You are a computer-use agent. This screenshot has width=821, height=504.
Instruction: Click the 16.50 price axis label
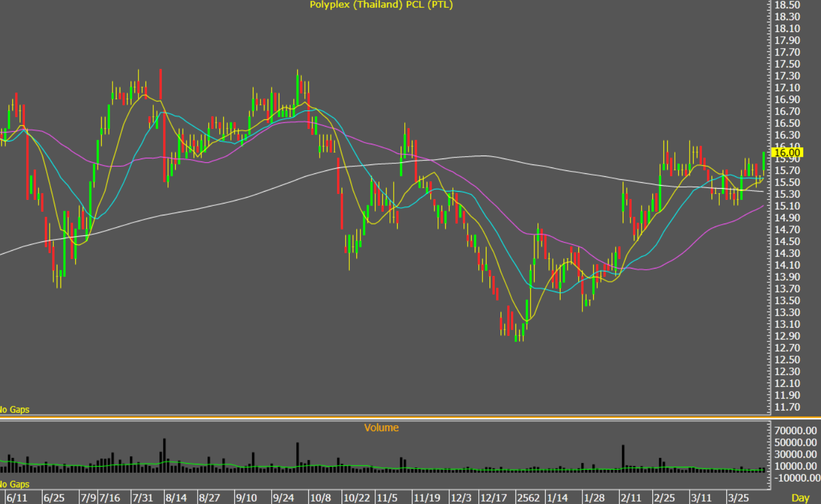pyautogui.click(x=787, y=123)
